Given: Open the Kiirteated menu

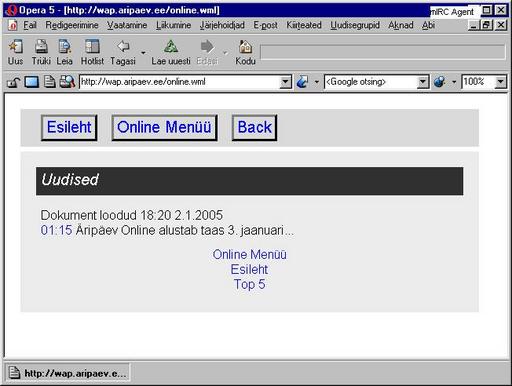Looking at the screenshot, I should click(304, 25).
